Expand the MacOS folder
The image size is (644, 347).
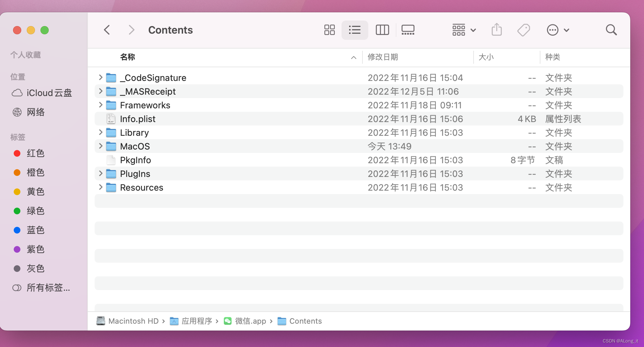coord(100,146)
